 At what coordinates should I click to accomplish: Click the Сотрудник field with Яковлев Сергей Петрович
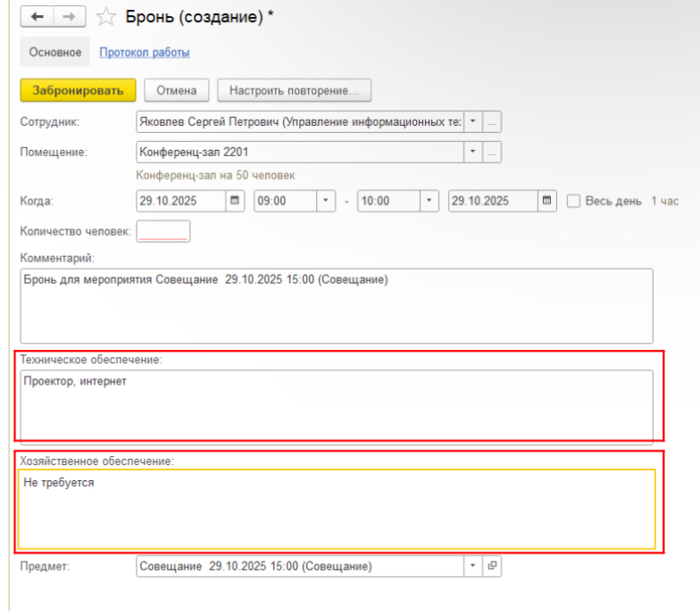pos(300,121)
